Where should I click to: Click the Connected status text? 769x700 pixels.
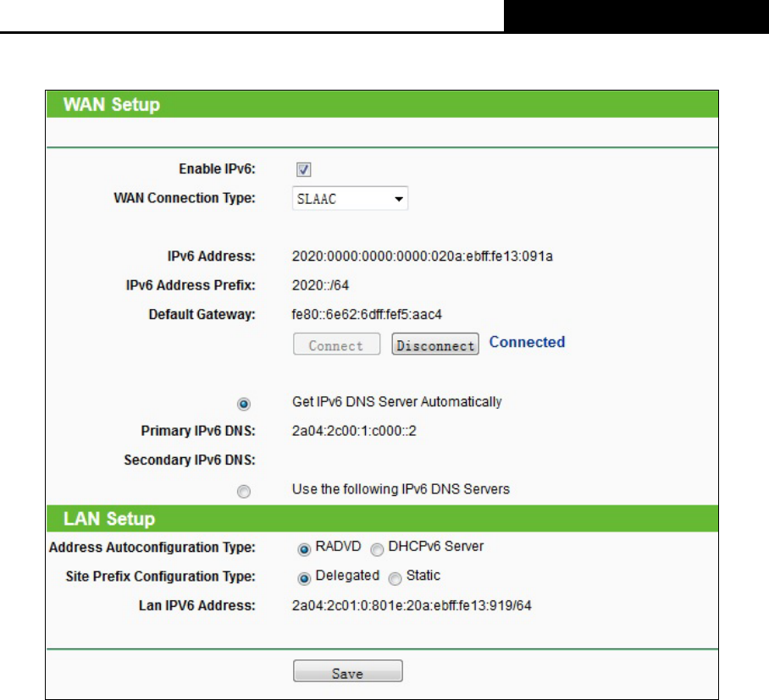(x=528, y=342)
